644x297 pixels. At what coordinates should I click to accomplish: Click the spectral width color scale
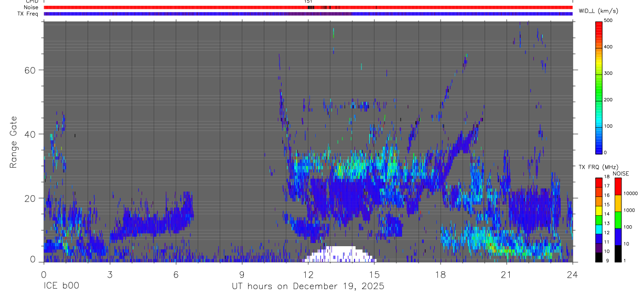coord(599,87)
